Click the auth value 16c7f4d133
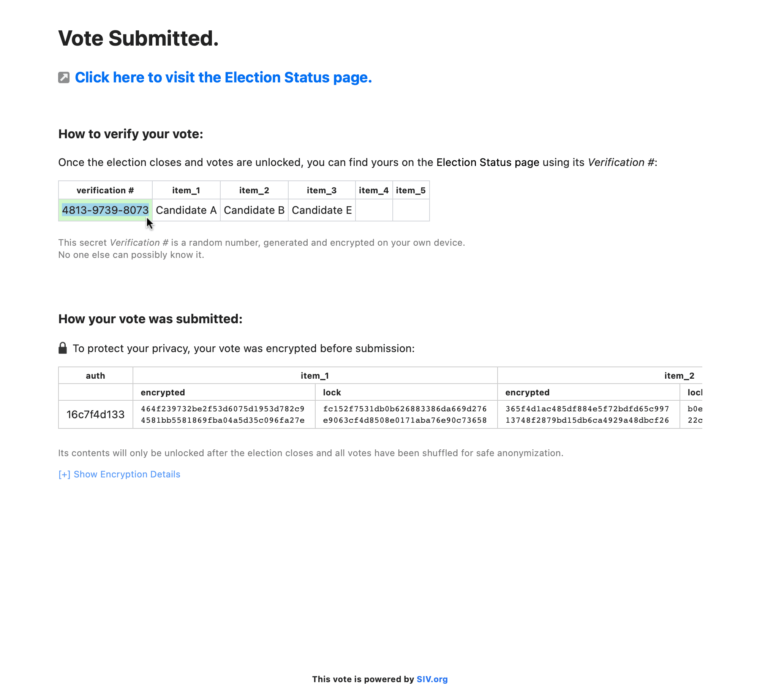This screenshot has height=700, width=768. click(x=95, y=414)
